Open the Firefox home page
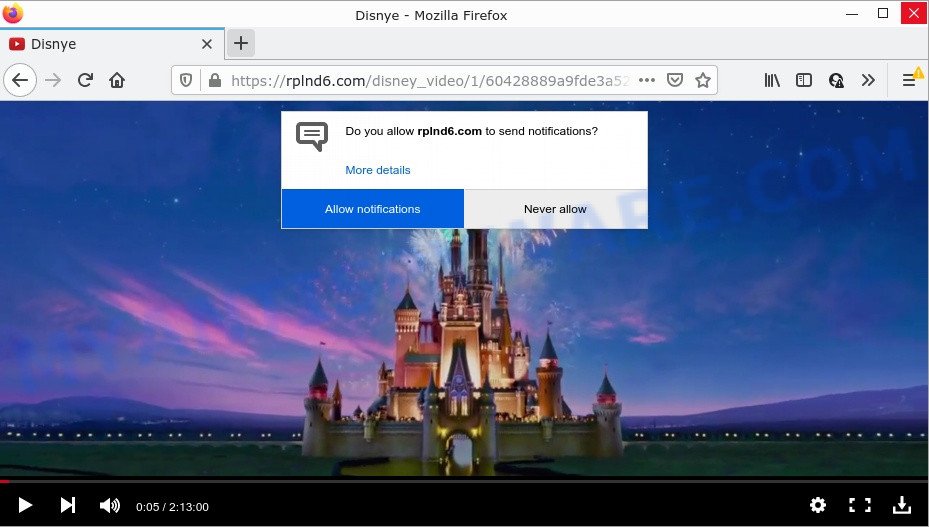The width and height of the screenshot is (929, 527). (117, 80)
